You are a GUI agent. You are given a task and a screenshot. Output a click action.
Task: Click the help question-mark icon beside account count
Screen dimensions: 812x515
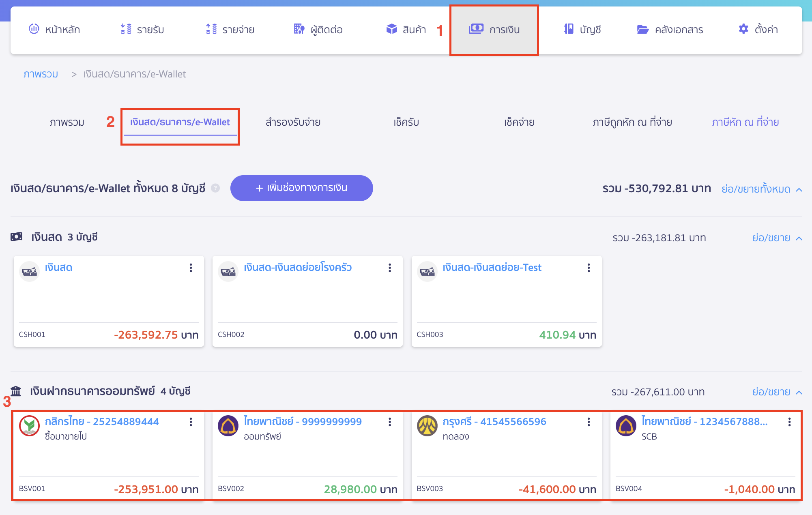pos(215,188)
